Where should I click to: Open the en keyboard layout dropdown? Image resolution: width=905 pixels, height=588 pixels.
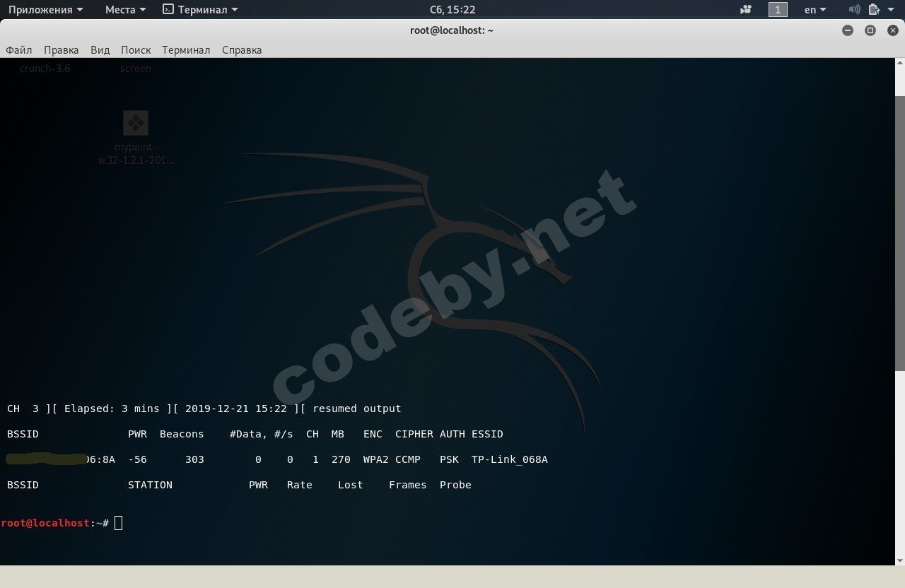[x=815, y=9]
